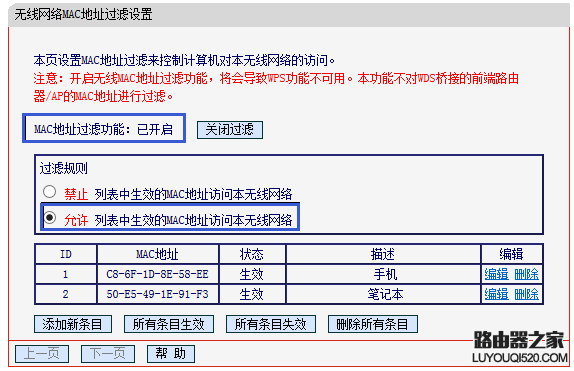The height and width of the screenshot is (371, 574).
Task: Select MAC address 50-E5-49-1E-91-F3 cell
Action: tap(158, 294)
